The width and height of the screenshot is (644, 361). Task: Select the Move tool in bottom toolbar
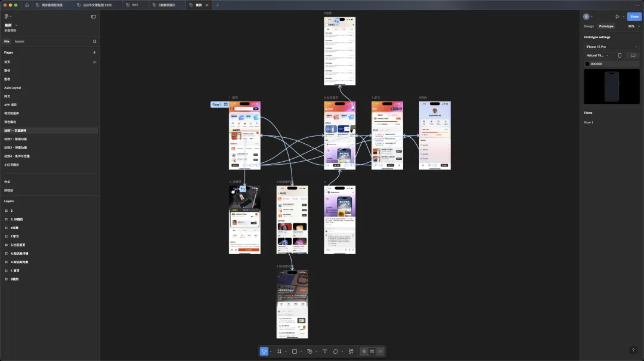264,351
